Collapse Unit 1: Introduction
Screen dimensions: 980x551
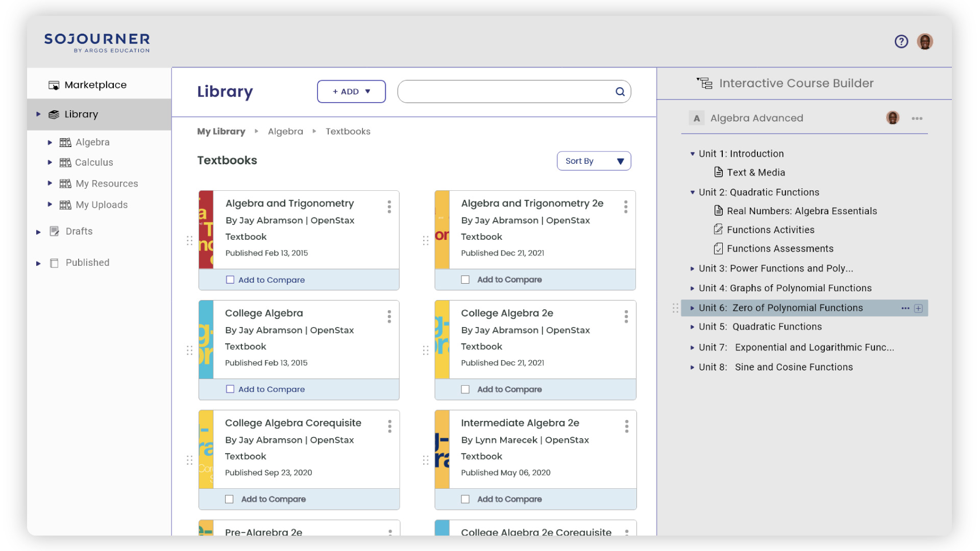(x=693, y=154)
